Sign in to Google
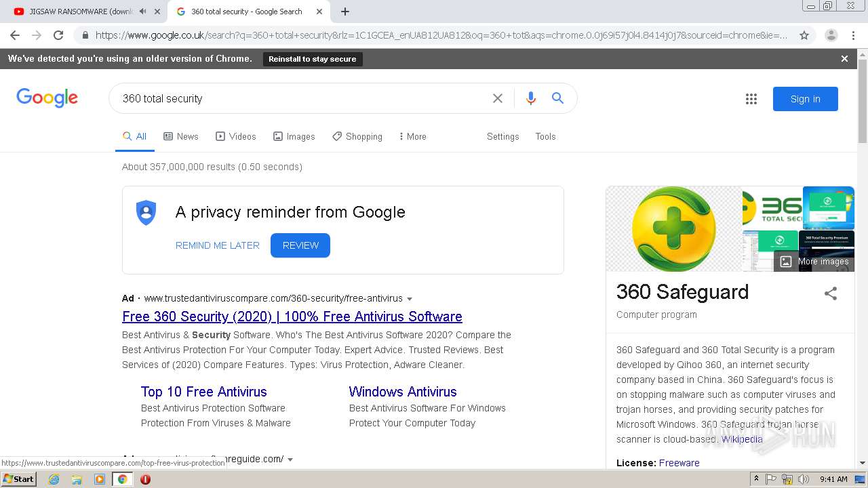Image resolution: width=868 pixels, height=488 pixels. pos(805,99)
